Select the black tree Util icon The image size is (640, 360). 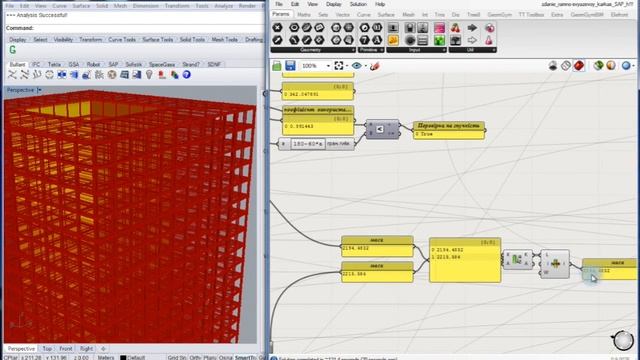point(456,40)
